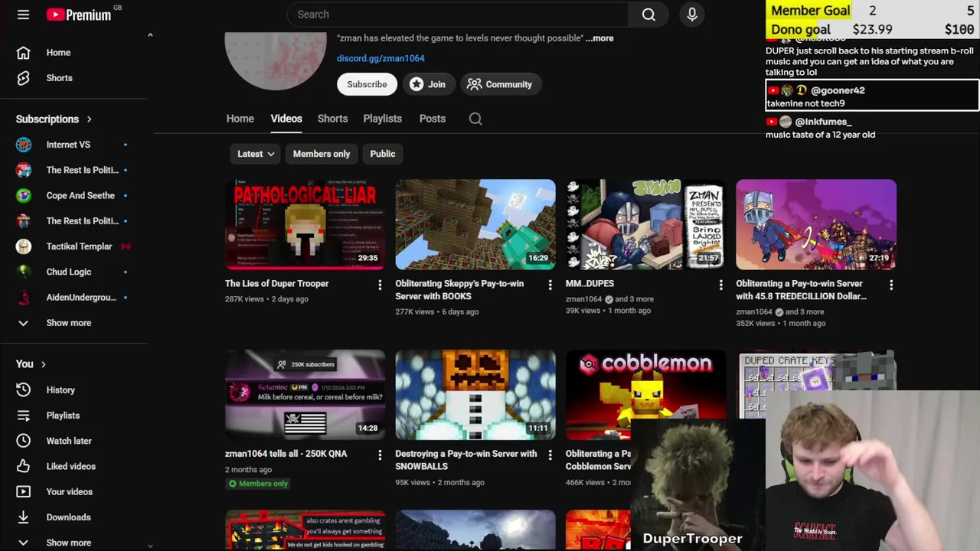Expand the Subscriptions heading chevron
980x551 pixels.
[89, 119]
